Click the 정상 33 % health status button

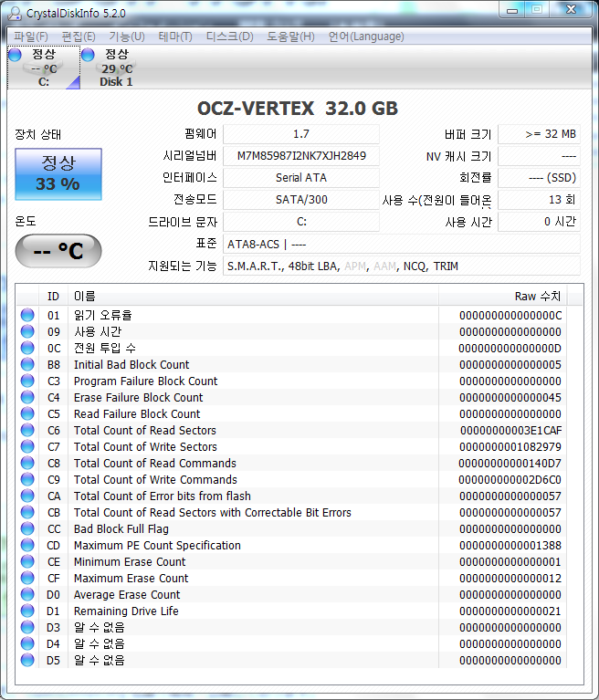click(x=58, y=174)
